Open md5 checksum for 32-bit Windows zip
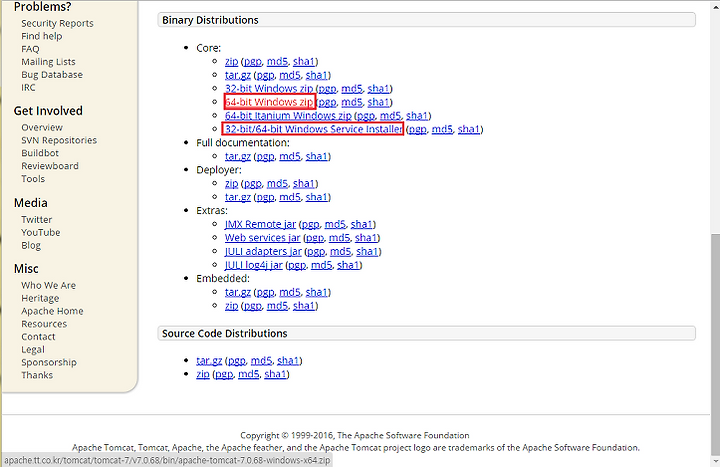Image resolution: width=720 pixels, height=467 pixels. coord(352,88)
